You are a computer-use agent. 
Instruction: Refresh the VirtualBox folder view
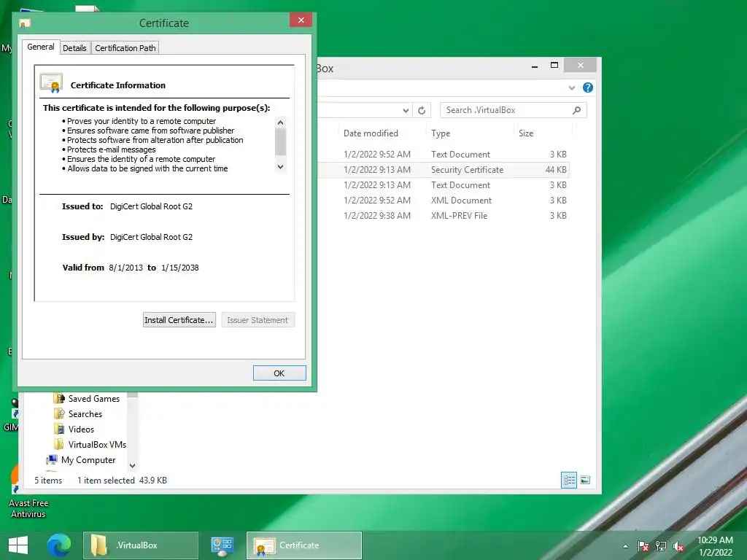(422, 111)
